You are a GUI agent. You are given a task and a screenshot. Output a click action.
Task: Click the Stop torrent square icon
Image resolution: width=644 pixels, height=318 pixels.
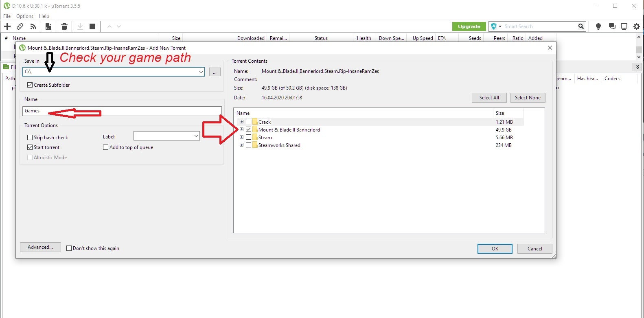pyautogui.click(x=92, y=26)
